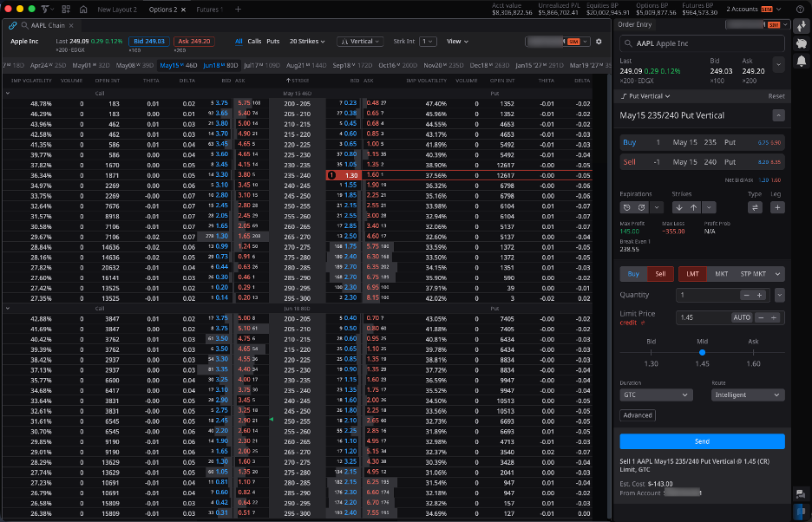Image resolution: width=812 pixels, height=522 pixels.
Task: Click Mid on the limit price slider
Action: tap(704, 353)
